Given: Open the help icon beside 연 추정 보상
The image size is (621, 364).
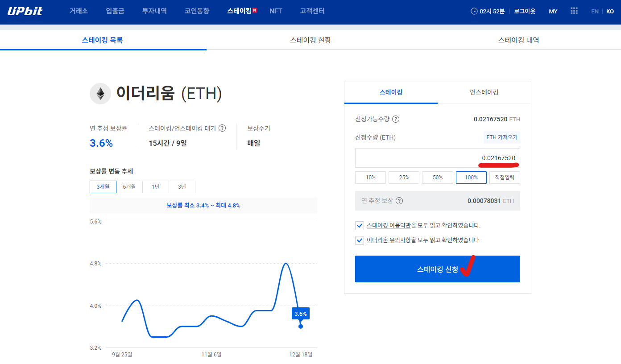Looking at the screenshot, I should [x=399, y=201].
